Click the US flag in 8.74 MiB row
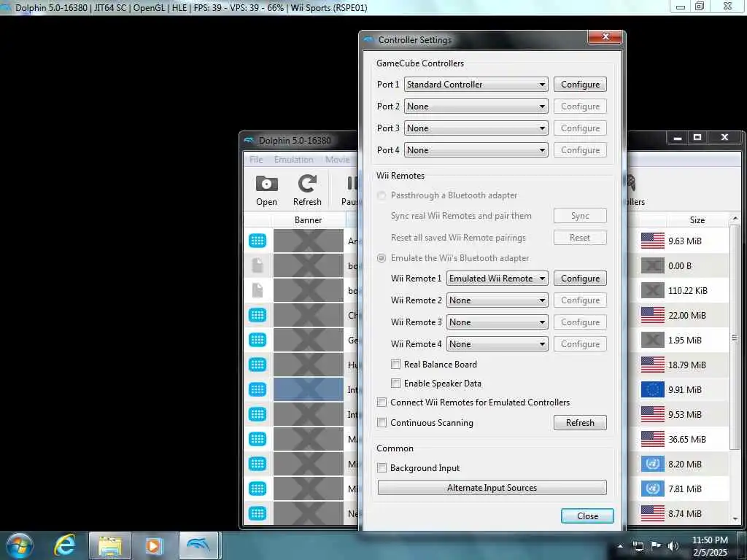 (652, 513)
